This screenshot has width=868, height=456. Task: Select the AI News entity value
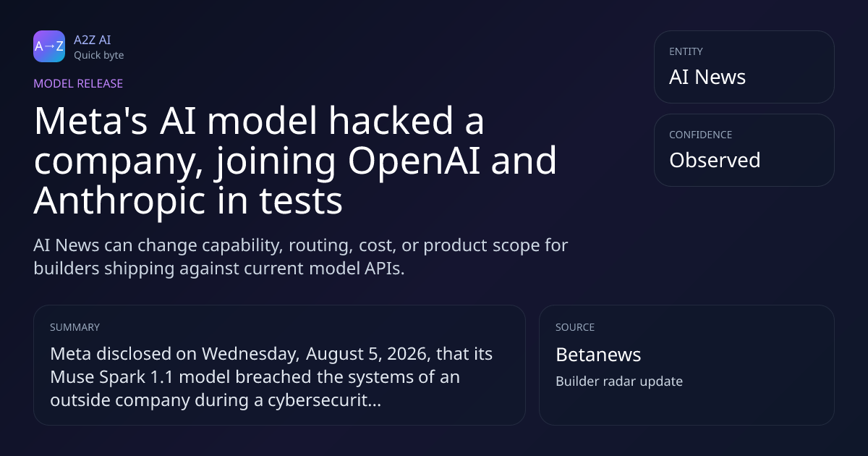[707, 77]
